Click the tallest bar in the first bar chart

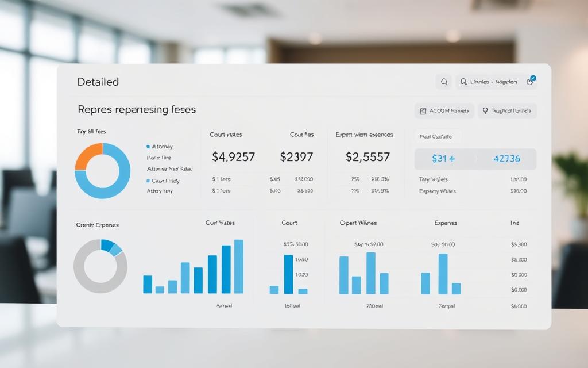point(239,266)
